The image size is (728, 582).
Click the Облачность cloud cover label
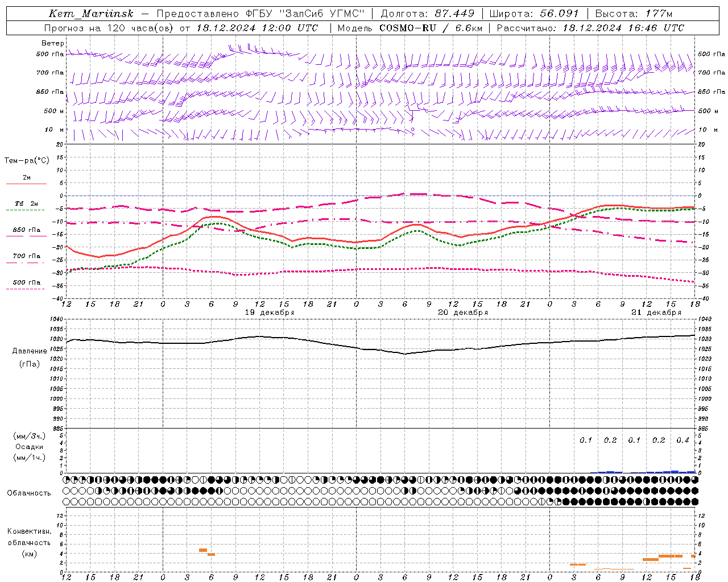[x=29, y=493]
